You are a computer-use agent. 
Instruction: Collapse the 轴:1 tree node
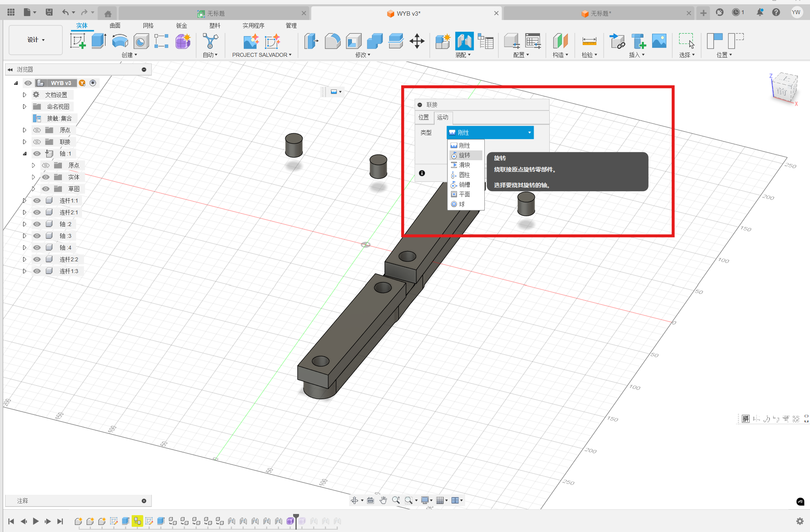(24, 154)
